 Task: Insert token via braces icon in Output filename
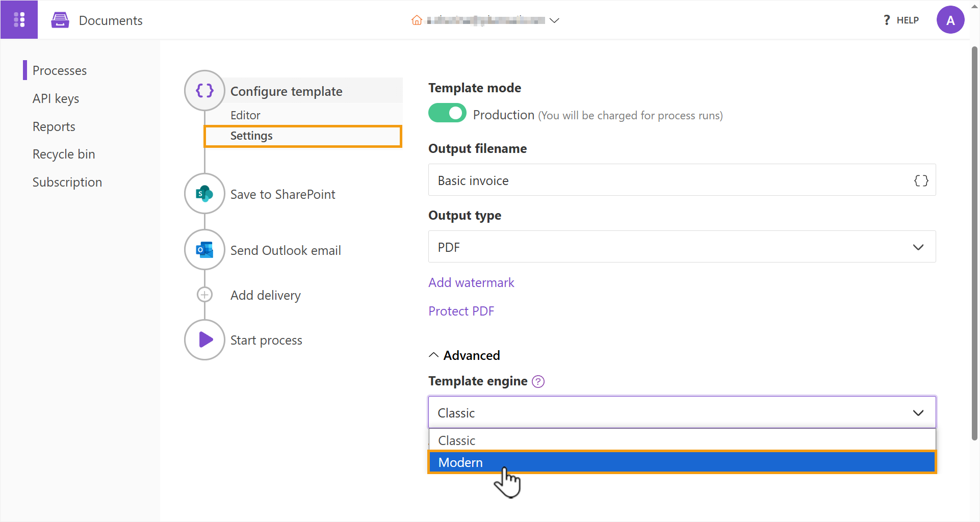pos(921,180)
